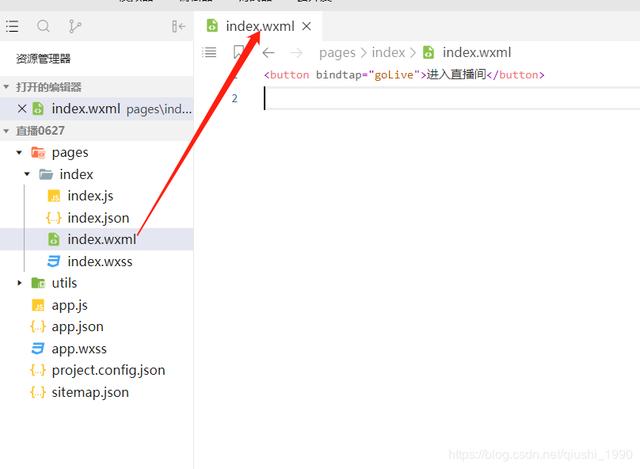Click the pages breadcrumb
640x469 pixels.
(x=337, y=53)
